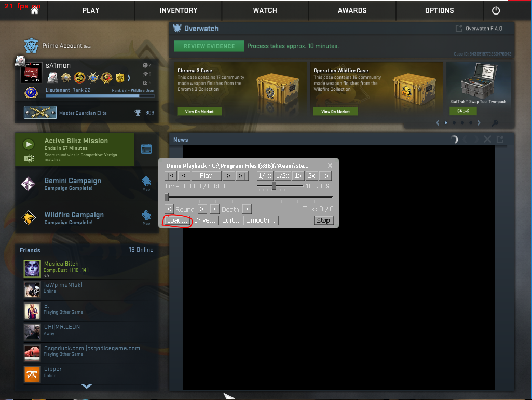The width and height of the screenshot is (532, 400).
Task: Step demo back one frame
Action: [184, 176]
